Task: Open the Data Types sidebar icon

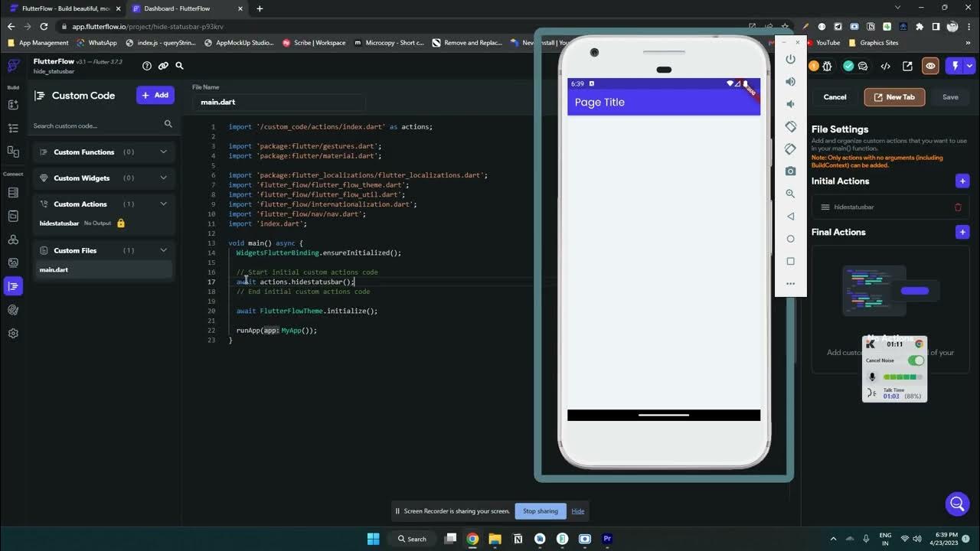Action: pos(13,217)
